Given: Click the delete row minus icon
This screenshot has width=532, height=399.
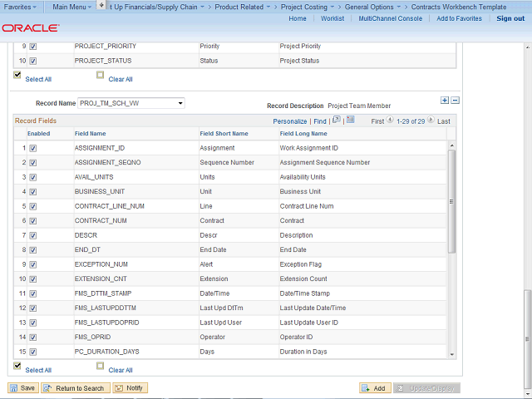Looking at the screenshot, I should tap(455, 100).
